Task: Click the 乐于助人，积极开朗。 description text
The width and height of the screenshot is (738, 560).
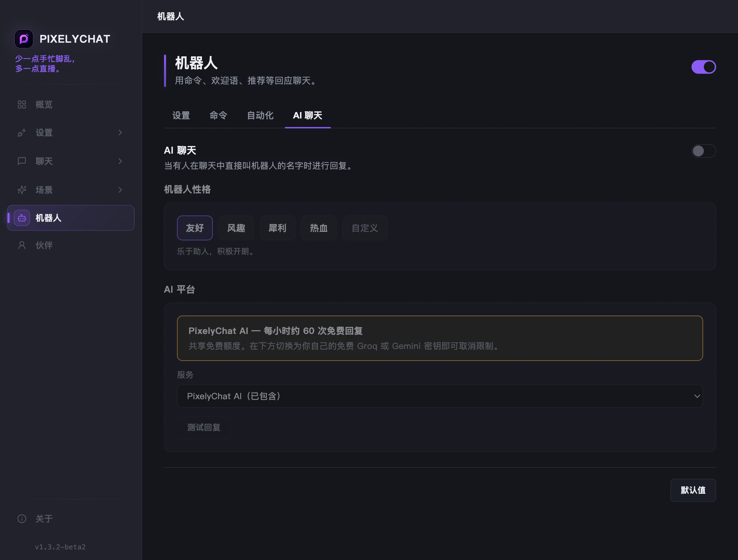Action: tap(216, 251)
